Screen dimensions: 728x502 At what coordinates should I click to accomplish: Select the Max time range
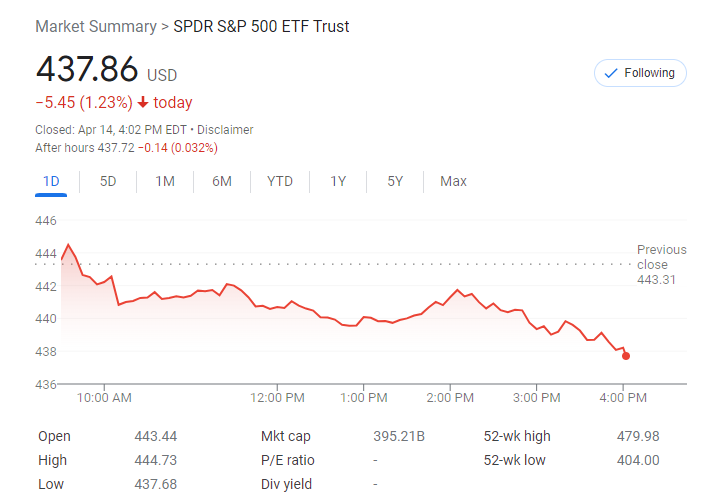453,181
